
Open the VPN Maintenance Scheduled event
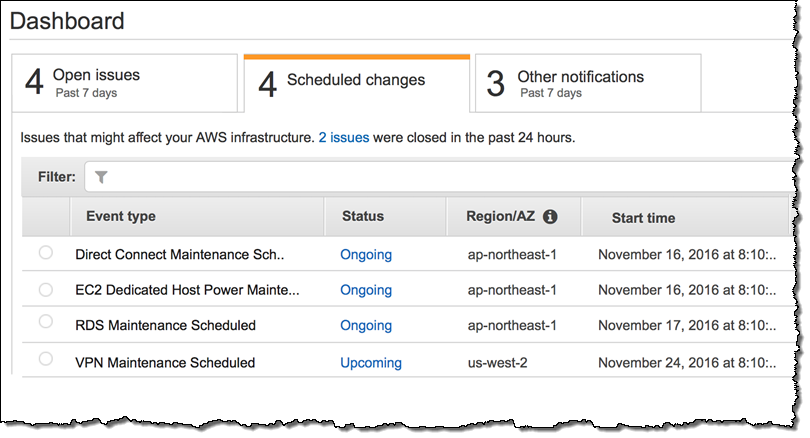coord(165,362)
